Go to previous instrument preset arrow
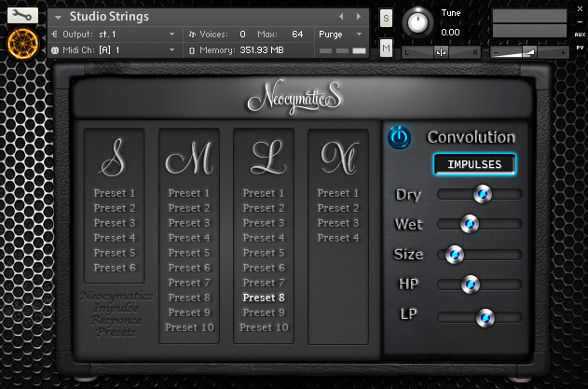 point(341,16)
